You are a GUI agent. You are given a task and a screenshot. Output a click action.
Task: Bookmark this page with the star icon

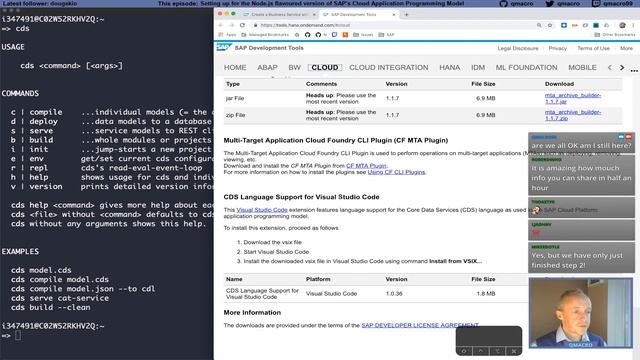pyautogui.click(x=550, y=25)
